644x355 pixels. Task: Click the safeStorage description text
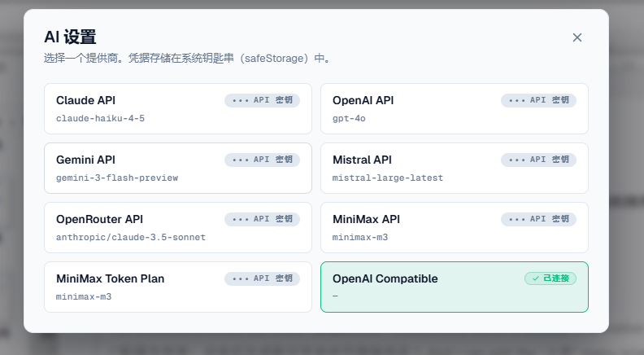point(187,59)
